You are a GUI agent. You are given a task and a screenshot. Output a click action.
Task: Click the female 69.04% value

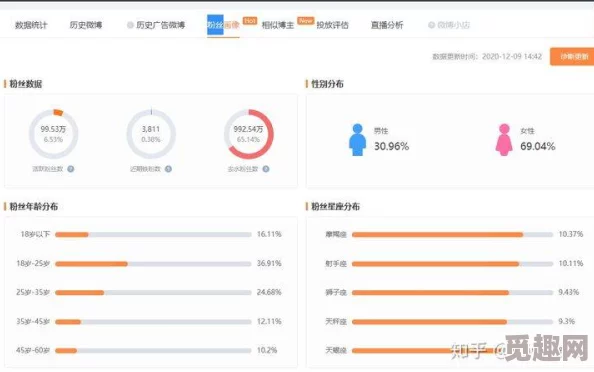538,146
